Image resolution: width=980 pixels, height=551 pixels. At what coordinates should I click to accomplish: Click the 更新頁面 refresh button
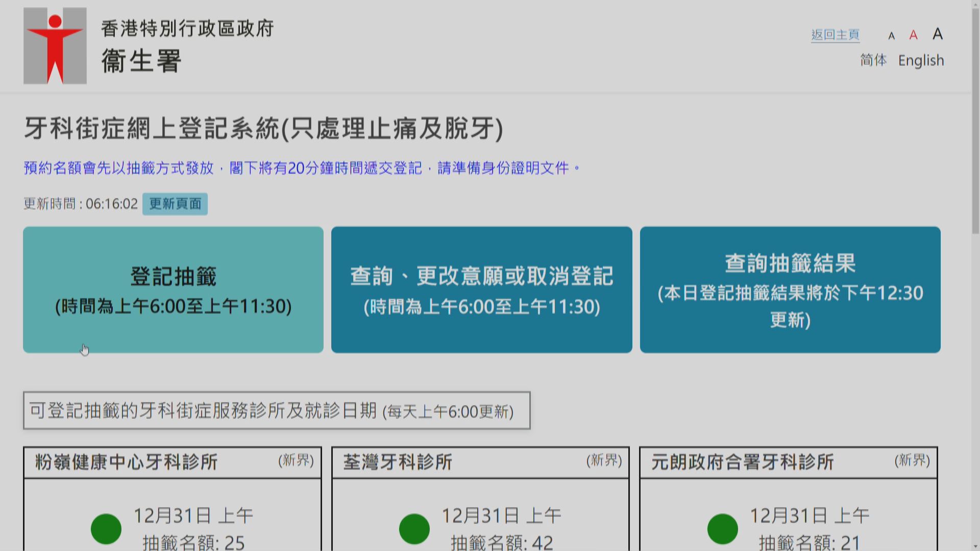click(x=175, y=204)
